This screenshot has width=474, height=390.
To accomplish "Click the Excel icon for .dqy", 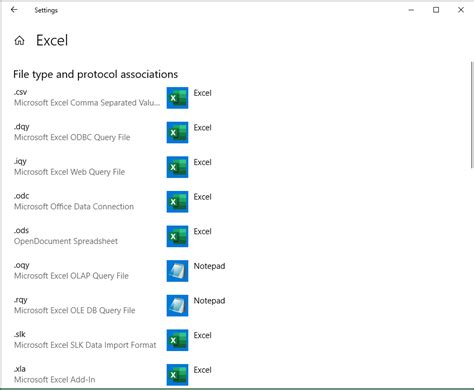I will click(177, 133).
